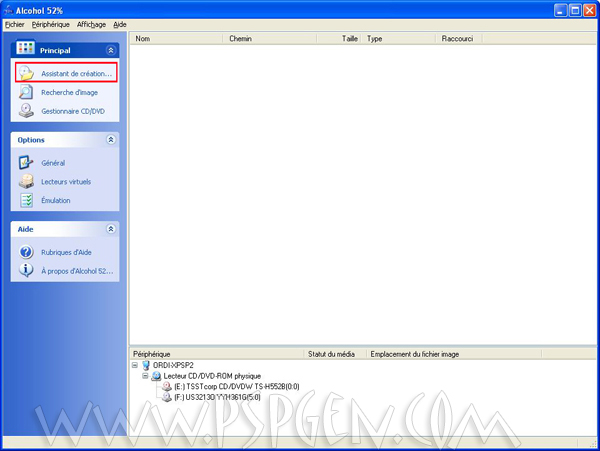Click the Lecteurs virtuels drive icon
The width and height of the screenshot is (600, 451).
26,181
